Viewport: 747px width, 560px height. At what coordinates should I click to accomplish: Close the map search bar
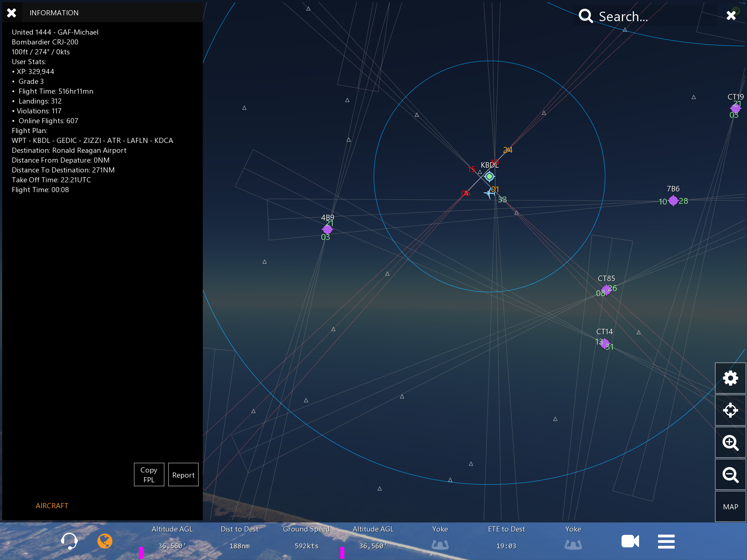[x=731, y=15]
